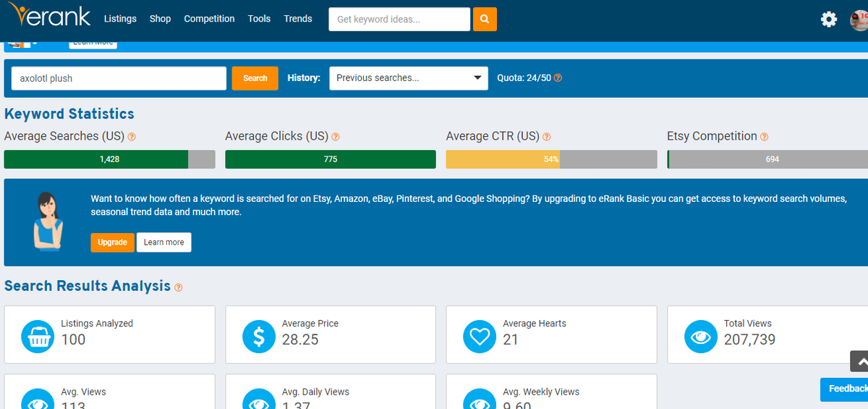This screenshot has width=868, height=409.
Task: Click the Average Clicks 775 bar
Action: pyautogui.click(x=331, y=159)
